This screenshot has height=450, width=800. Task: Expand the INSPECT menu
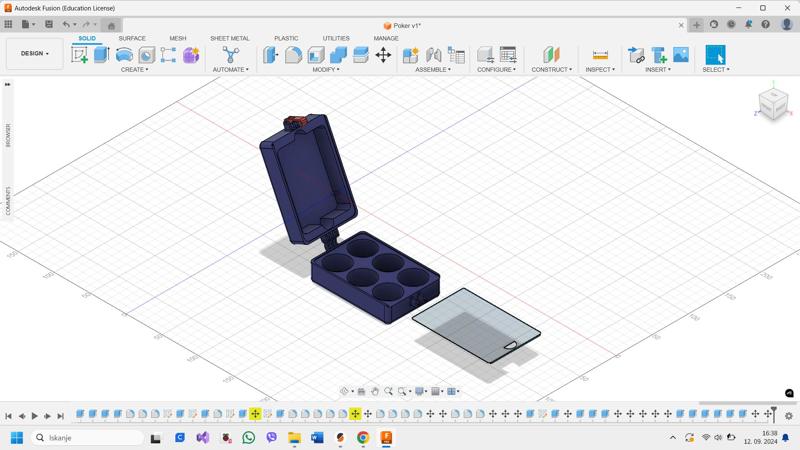tap(600, 69)
